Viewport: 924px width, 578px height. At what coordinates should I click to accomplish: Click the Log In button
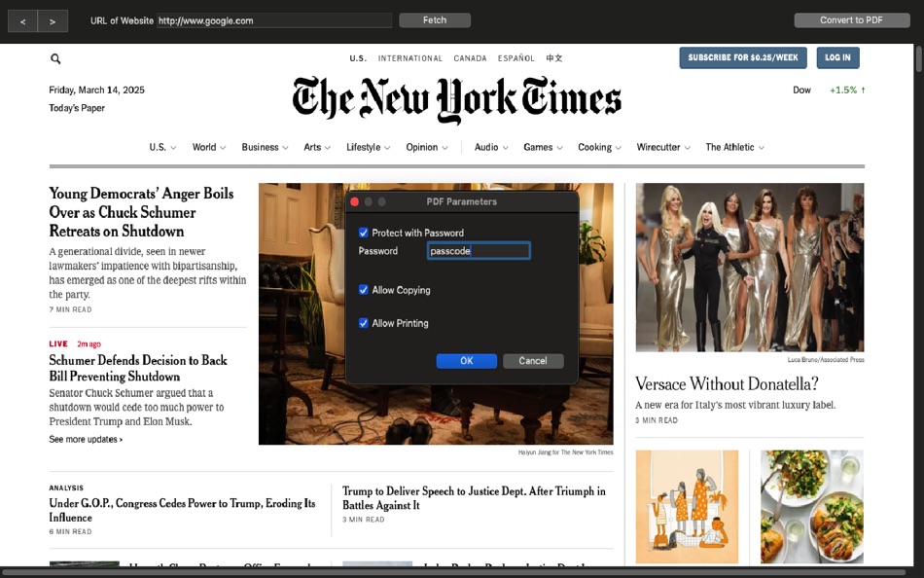point(837,57)
